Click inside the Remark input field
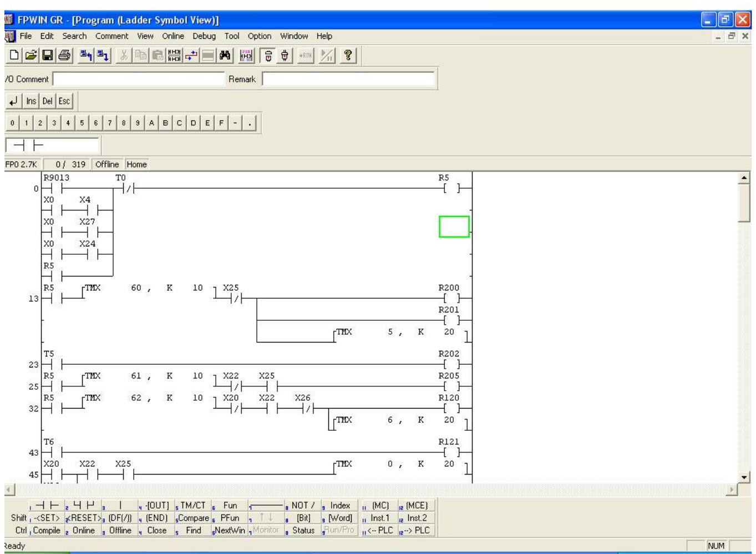Viewport: 756px width, 554px height. (344, 79)
